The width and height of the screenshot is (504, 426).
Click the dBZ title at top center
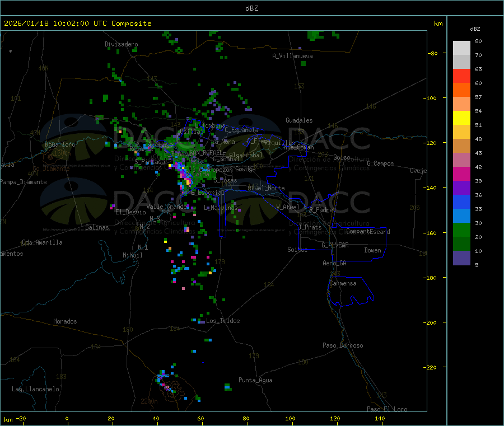(251, 8)
